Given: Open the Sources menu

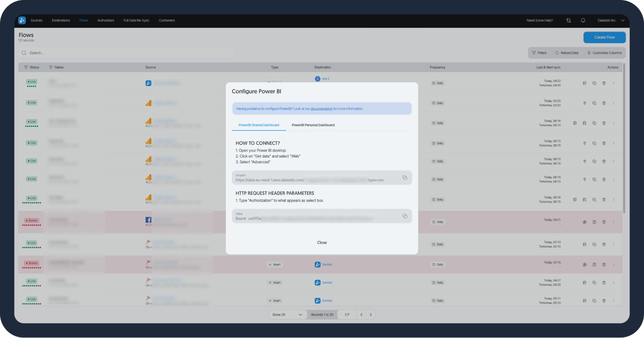Looking at the screenshot, I should pos(36,20).
